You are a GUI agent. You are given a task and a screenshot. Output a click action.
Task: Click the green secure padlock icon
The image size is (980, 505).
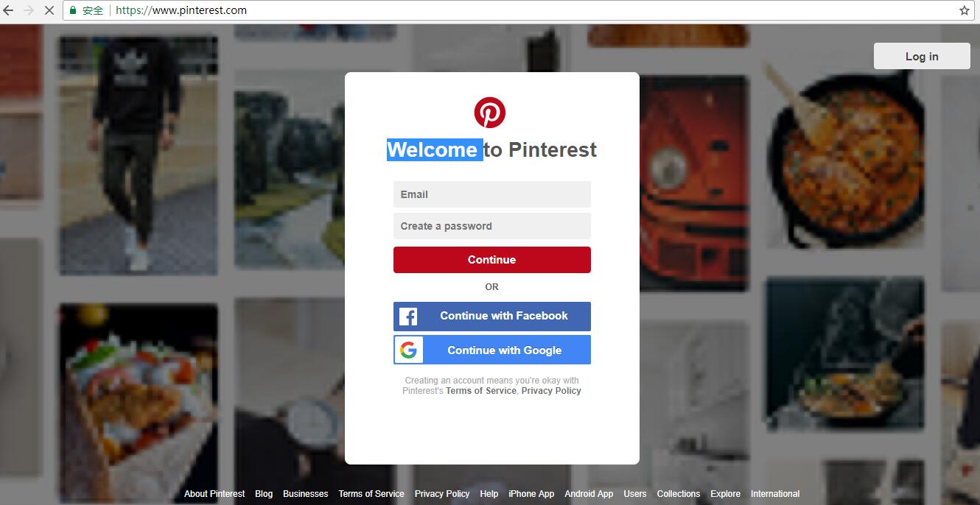click(x=73, y=10)
